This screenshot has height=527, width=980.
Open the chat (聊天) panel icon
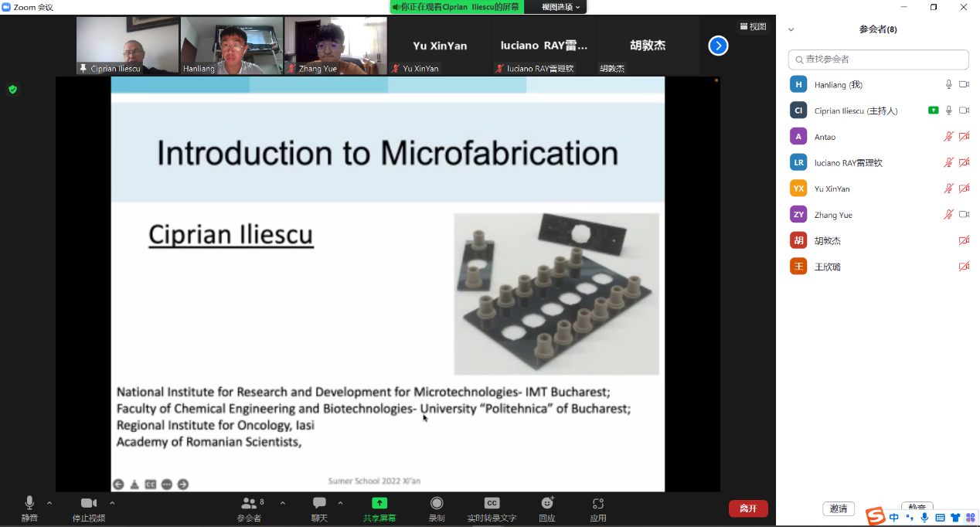[319, 503]
